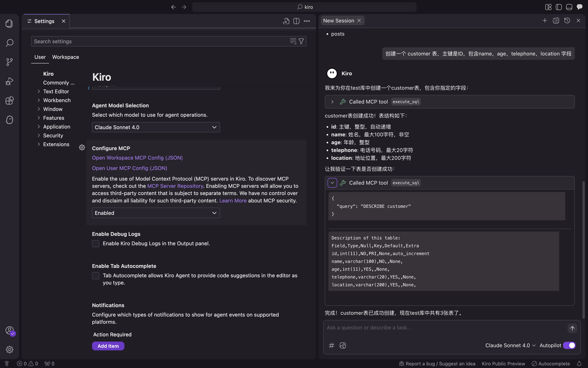The width and height of the screenshot is (588, 368).
Task: Enable Kiro Debug Logs checkbox
Action: [x=96, y=244]
